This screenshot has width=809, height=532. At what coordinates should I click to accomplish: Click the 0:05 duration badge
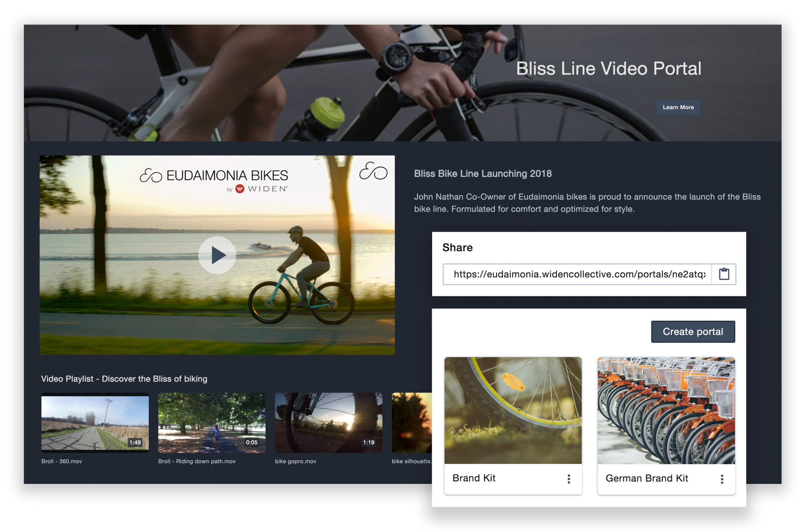click(252, 442)
